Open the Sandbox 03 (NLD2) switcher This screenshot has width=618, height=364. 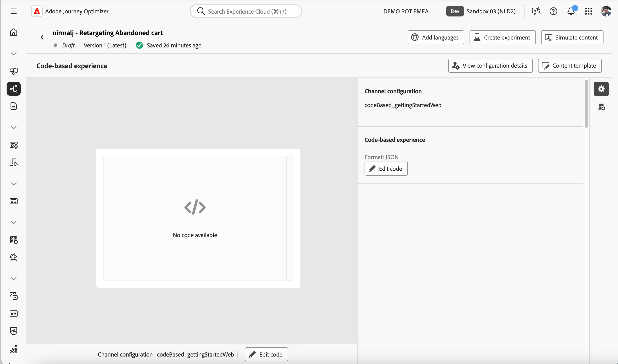[481, 11]
